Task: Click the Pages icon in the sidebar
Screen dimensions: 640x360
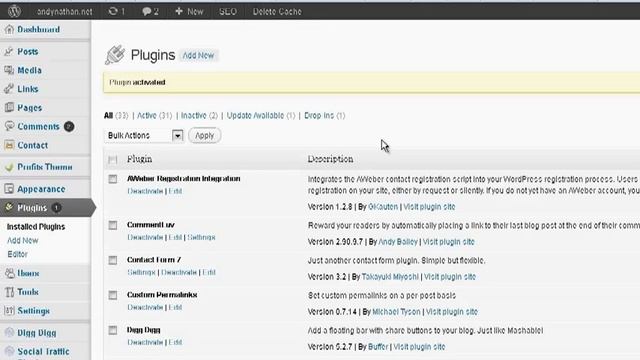Action: pos(9,108)
